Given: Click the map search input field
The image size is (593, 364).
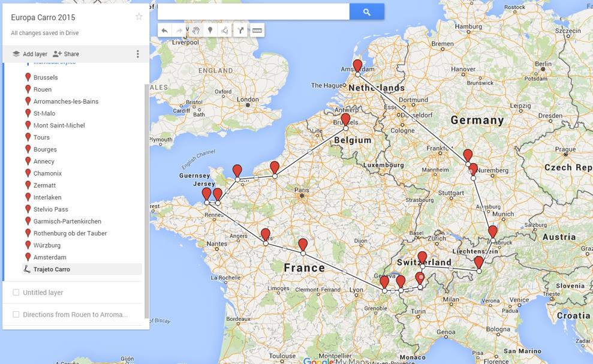Looking at the screenshot, I should point(253,12).
